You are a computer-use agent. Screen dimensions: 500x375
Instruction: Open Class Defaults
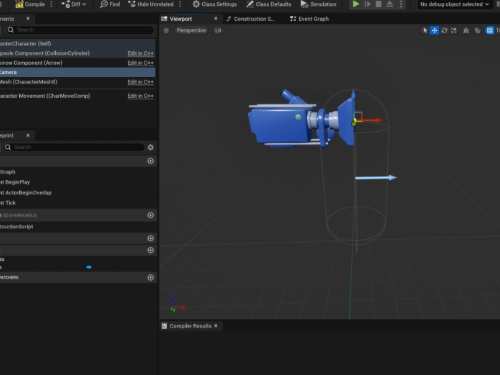(x=269, y=4)
